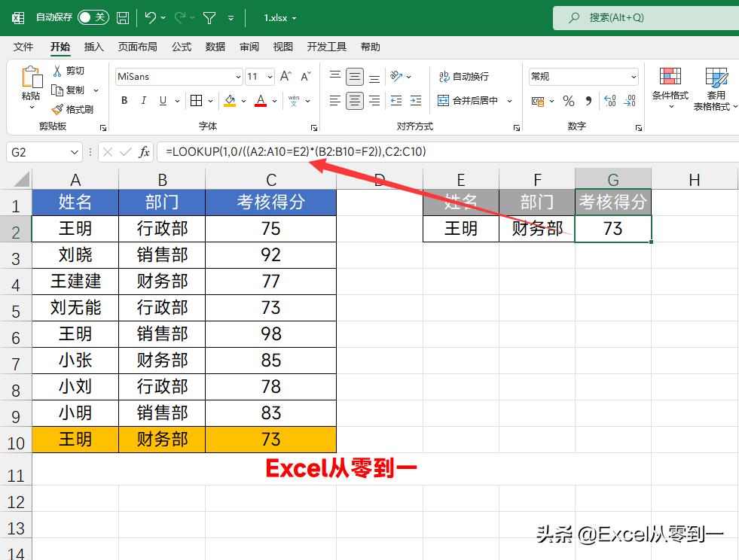This screenshot has height=560, width=739.
Task: Apply bold formatting with the B icon
Action: (x=124, y=100)
